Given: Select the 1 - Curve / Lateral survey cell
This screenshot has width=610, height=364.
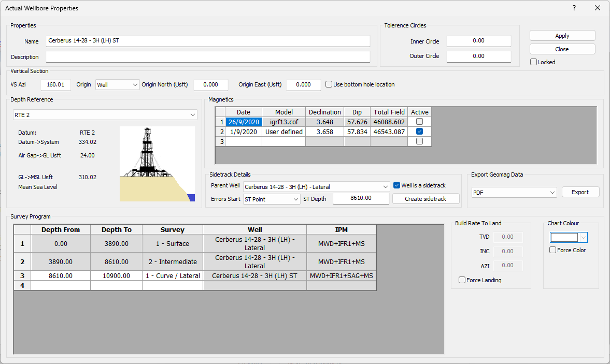Looking at the screenshot, I should (173, 276).
